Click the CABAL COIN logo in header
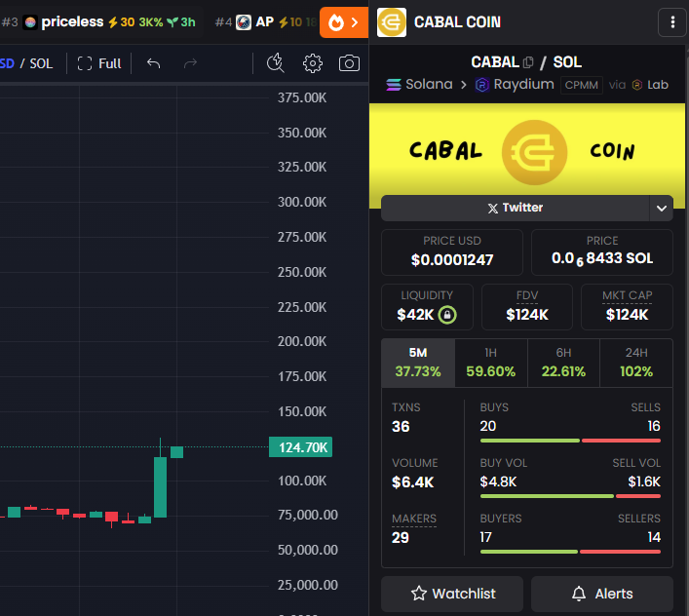689x616 pixels. [392, 22]
